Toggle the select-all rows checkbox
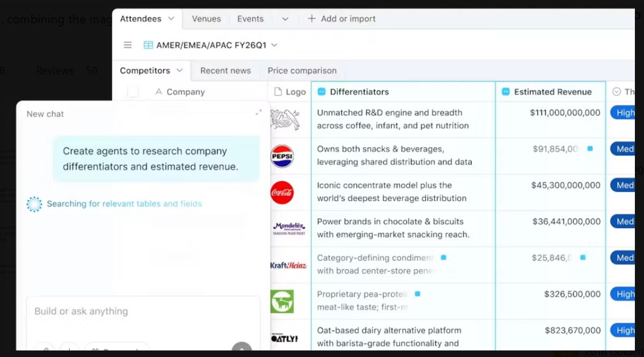Image resolution: width=644 pixels, height=357 pixels. click(x=133, y=92)
